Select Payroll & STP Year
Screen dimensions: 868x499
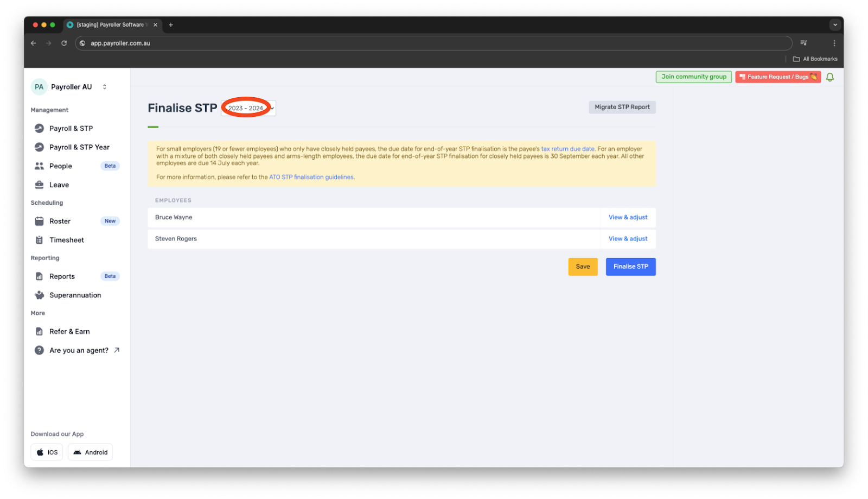79,147
